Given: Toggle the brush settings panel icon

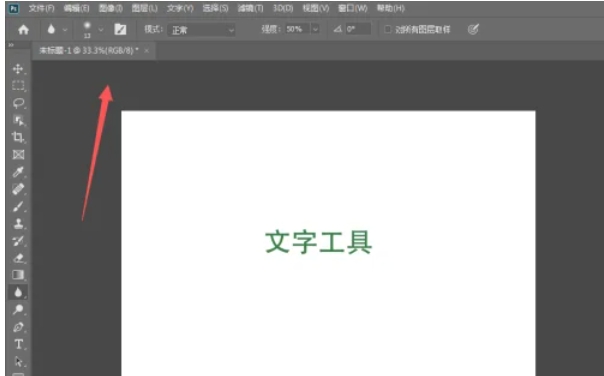Looking at the screenshot, I should point(120,30).
